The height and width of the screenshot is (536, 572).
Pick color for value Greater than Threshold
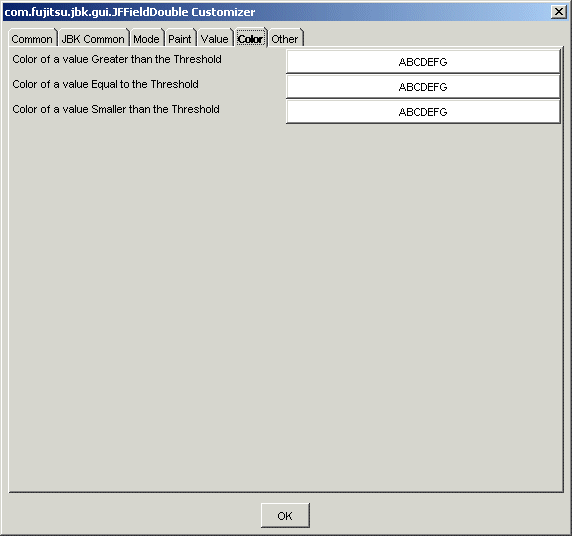point(423,62)
